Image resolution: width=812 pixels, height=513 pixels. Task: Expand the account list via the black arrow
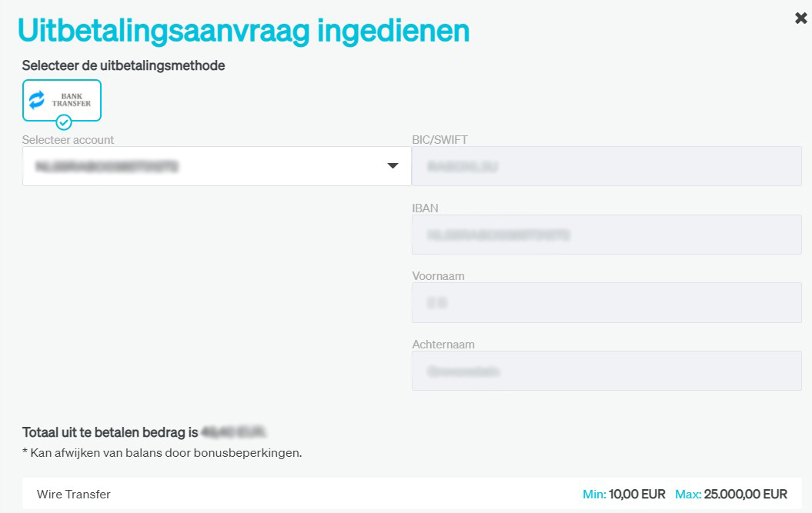[x=393, y=166]
